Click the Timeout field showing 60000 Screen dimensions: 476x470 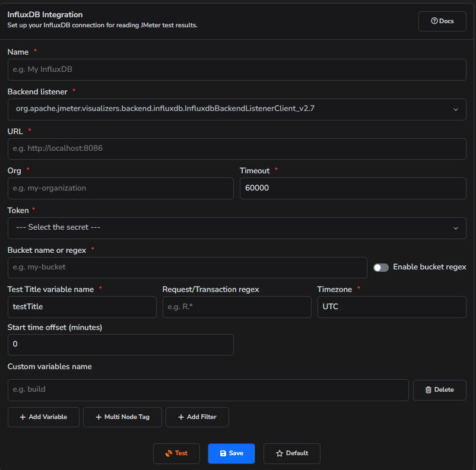[353, 188]
